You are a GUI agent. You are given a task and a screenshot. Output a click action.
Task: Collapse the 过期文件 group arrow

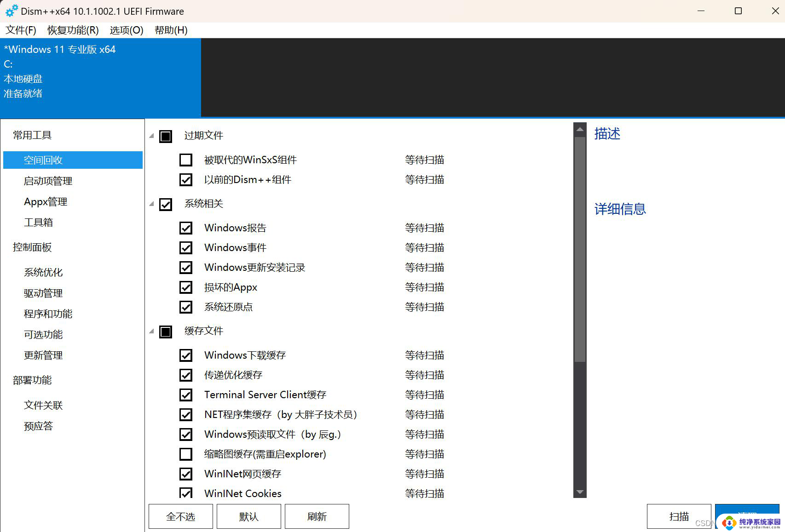(152, 136)
